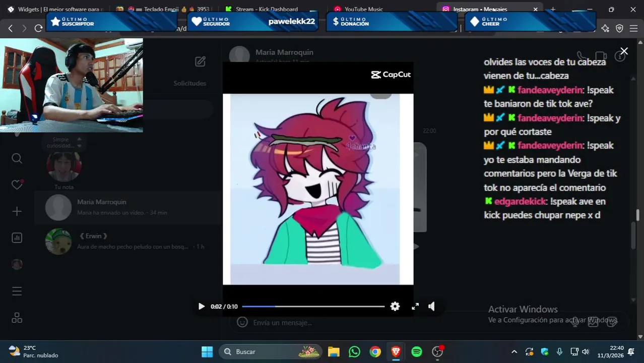Click Maria Marroquin chat header name
Viewport: 644px width, 363px height.
(284, 52)
